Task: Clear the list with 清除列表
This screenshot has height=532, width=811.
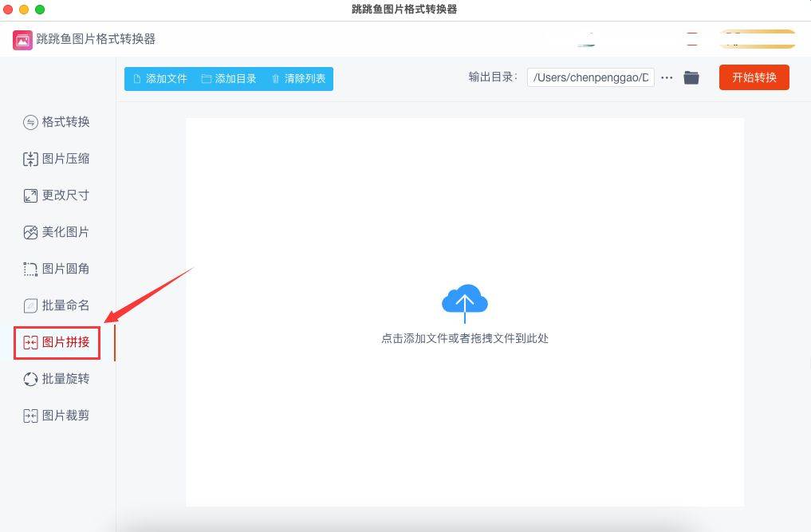Action: pos(298,78)
